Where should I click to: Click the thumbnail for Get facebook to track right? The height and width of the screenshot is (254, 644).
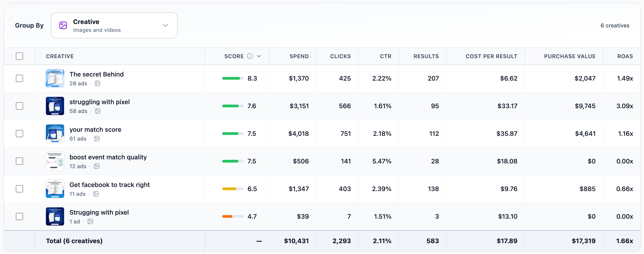pyautogui.click(x=55, y=189)
